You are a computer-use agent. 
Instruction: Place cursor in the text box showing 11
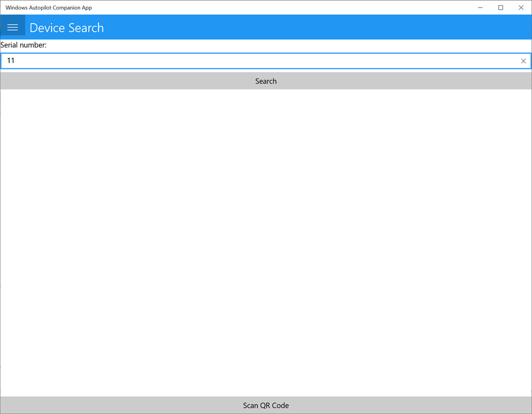[x=215, y=61]
